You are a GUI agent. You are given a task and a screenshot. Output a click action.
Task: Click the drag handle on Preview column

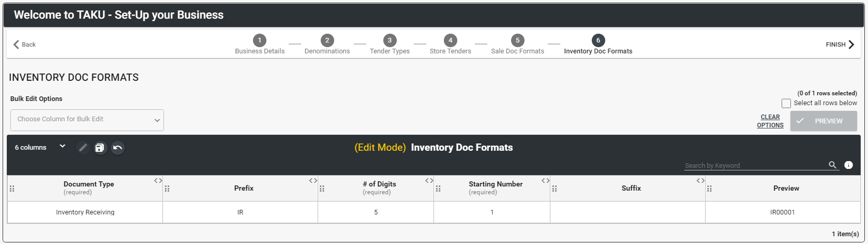pos(709,189)
